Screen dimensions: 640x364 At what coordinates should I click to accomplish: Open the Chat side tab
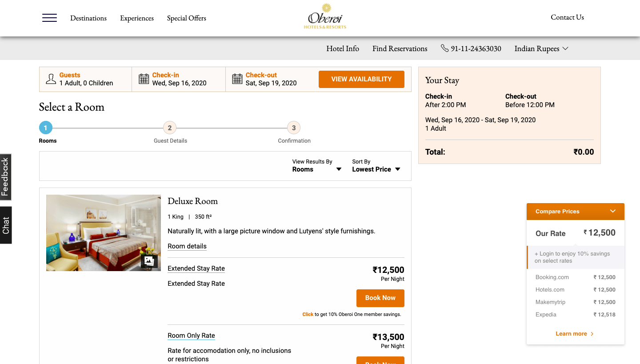click(x=5, y=225)
